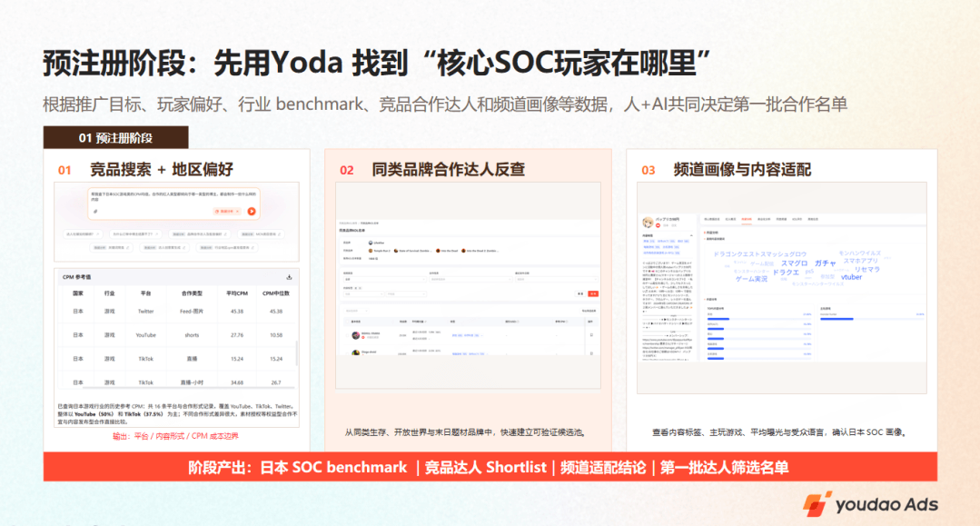Click the word vtuber in the word cloud
The height and width of the screenshot is (526, 980).
(x=851, y=277)
